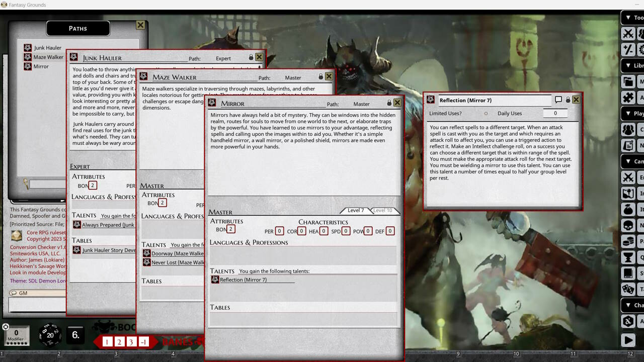Toggle the lock on the Mirror path window

point(389,102)
